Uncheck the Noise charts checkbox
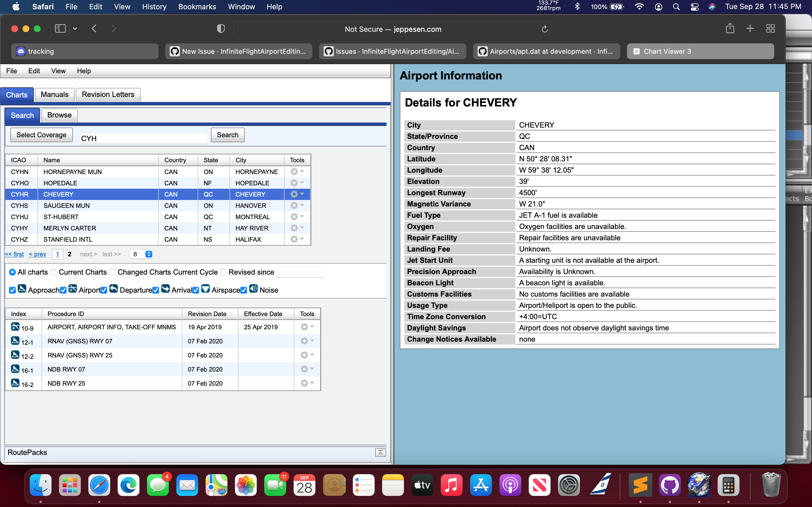 click(x=244, y=290)
